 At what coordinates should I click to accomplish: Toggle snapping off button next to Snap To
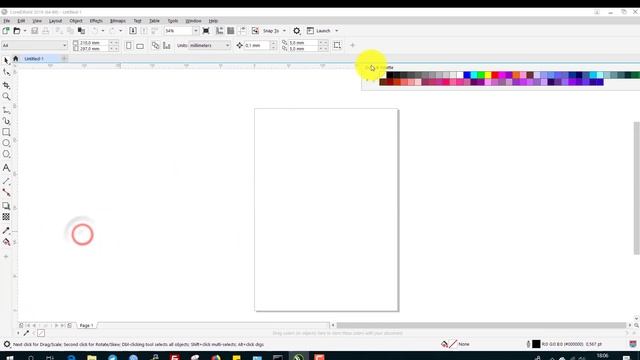[x=255, y=31]
